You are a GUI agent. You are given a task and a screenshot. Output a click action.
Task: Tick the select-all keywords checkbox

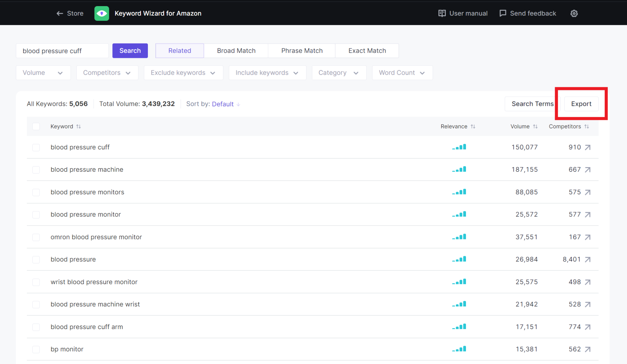(36, 126)
